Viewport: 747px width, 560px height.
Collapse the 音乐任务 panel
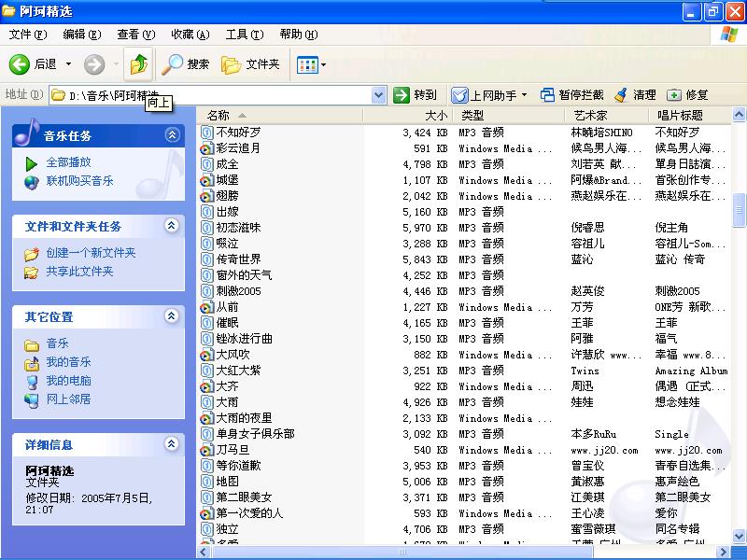tap(172, 135)
